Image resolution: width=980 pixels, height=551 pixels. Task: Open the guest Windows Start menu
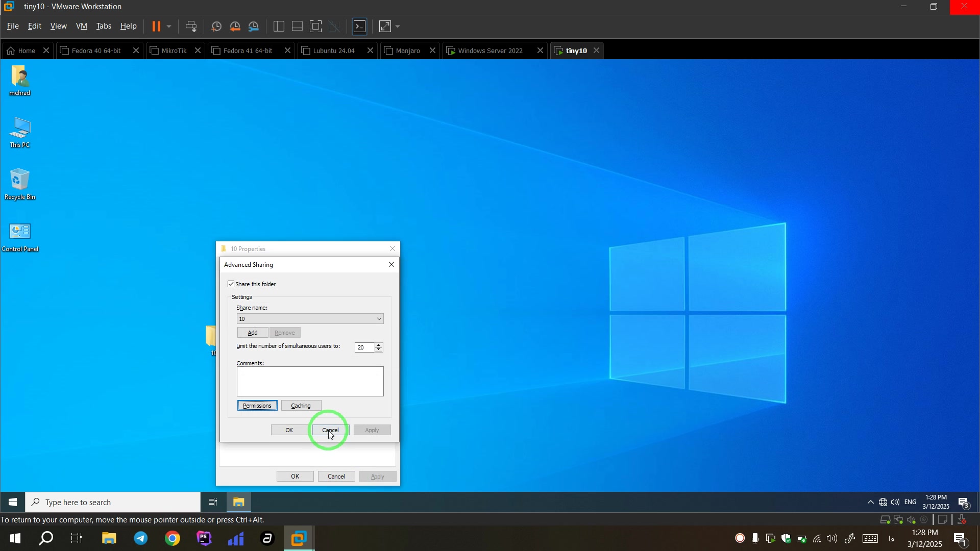[x=13, y=503]
